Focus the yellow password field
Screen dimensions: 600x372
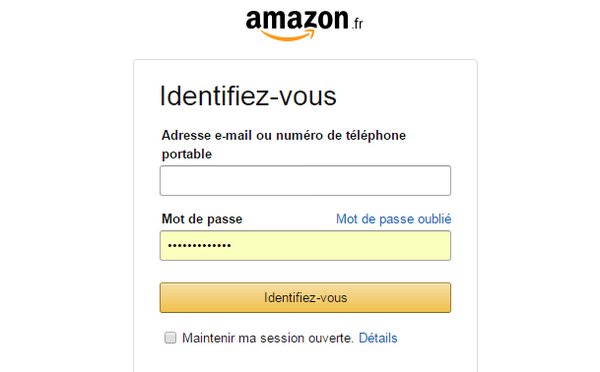(x=305, y=246)
